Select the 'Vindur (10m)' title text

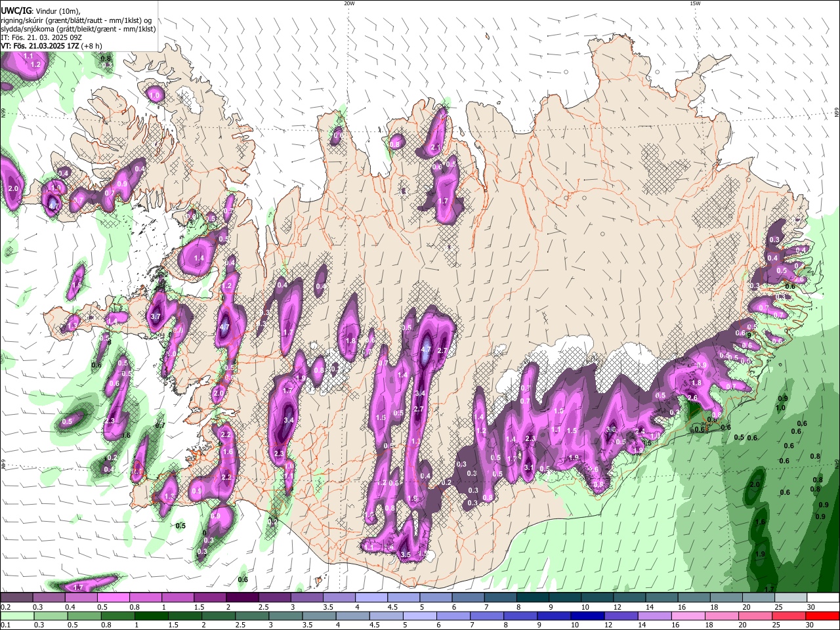click(57, 11)
